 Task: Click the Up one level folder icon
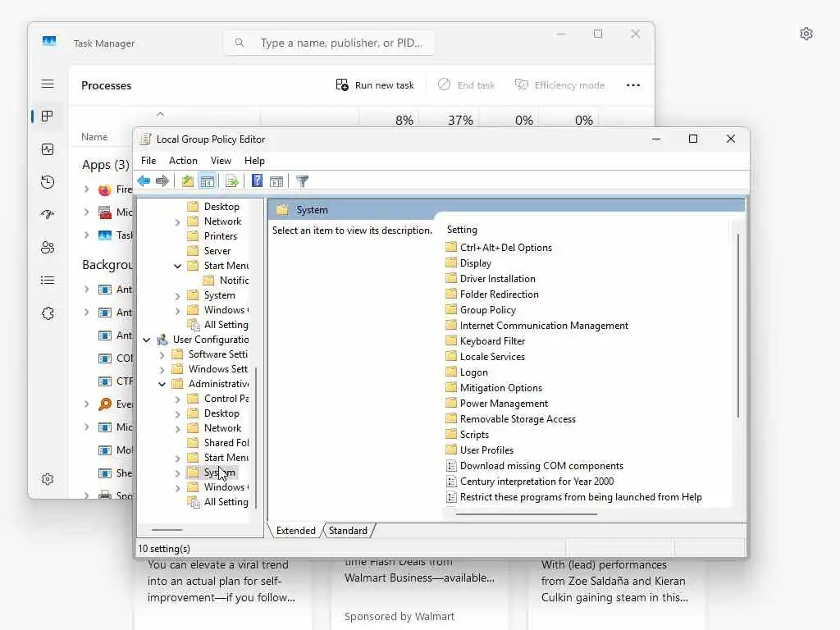click(187, 181)
